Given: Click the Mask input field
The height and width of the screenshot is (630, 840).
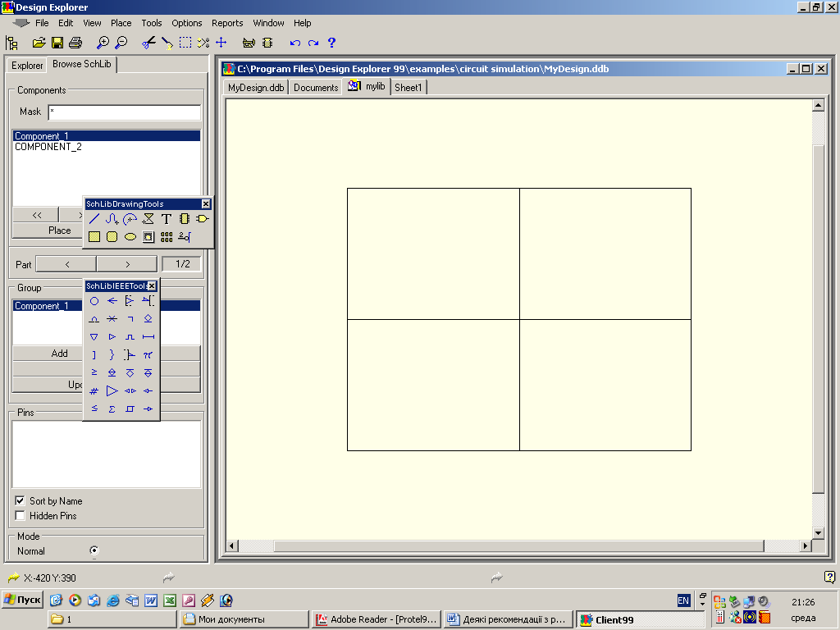Looking at the screenshot, I should click(124, 112).
